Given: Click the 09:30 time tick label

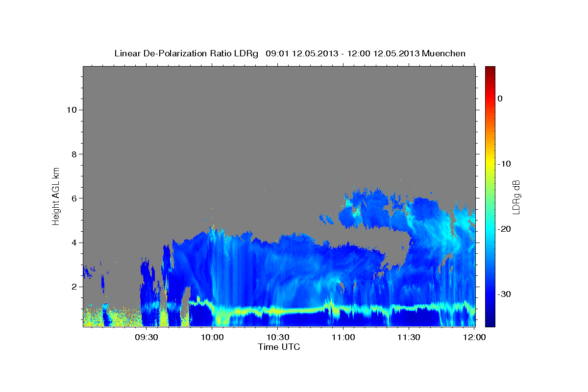Looking at the screenshot, I should [x=147, y=337].
